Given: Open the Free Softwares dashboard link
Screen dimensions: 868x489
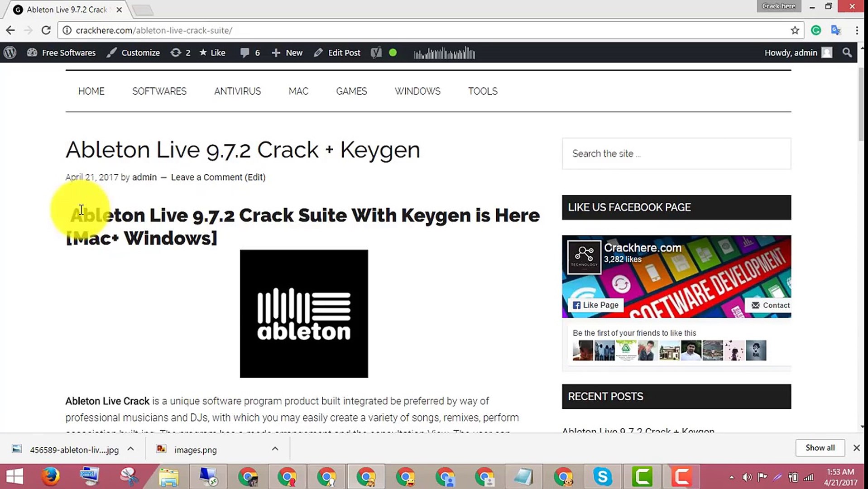Looking at the screenshot, I should point(61,53).
